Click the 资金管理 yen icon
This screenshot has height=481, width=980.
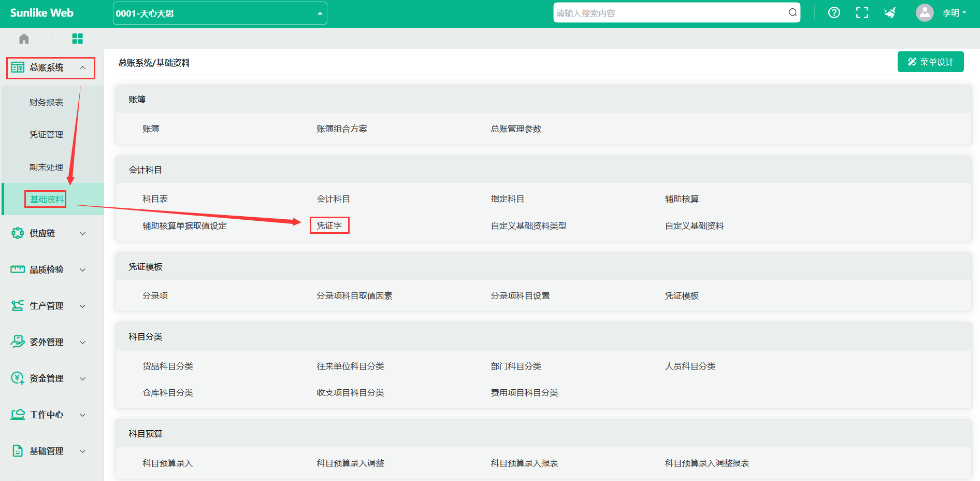click(18, 378)
